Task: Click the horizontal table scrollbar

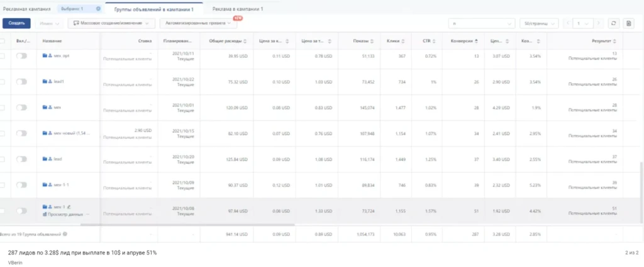Action: tap(187, 224)
